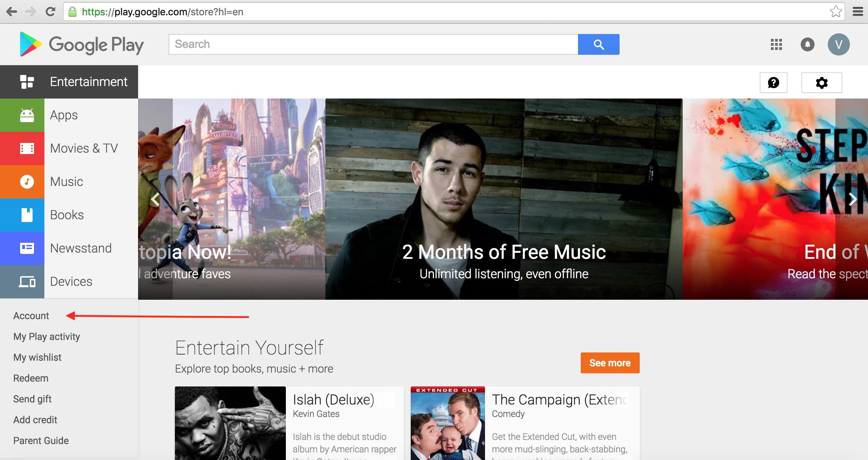Click the Add credit link

(x=35, y=420)
